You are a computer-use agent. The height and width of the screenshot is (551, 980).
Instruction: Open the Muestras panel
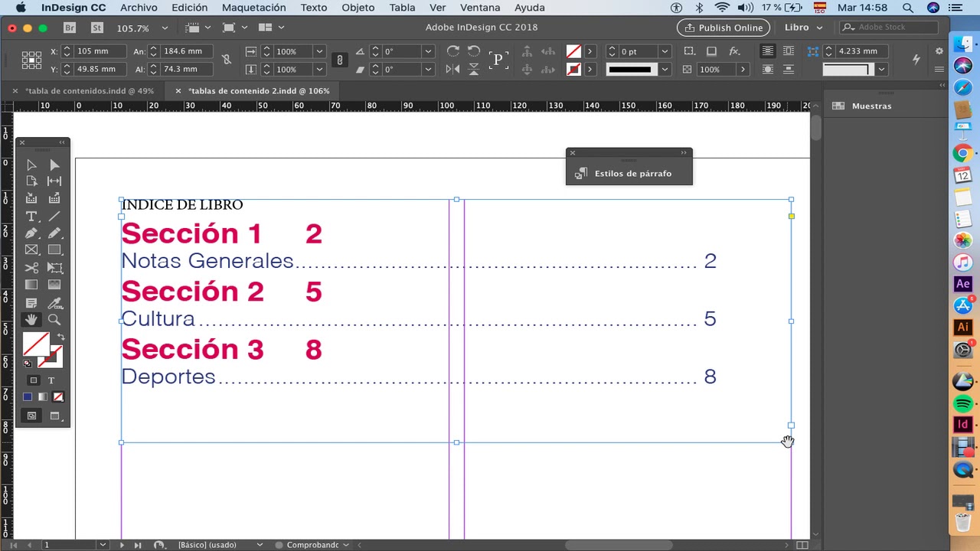pyautogui.click(x=871, y=106)
